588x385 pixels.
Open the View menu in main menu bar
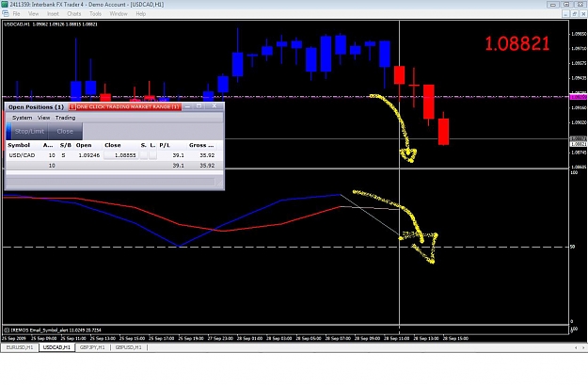tap(33, 14)
